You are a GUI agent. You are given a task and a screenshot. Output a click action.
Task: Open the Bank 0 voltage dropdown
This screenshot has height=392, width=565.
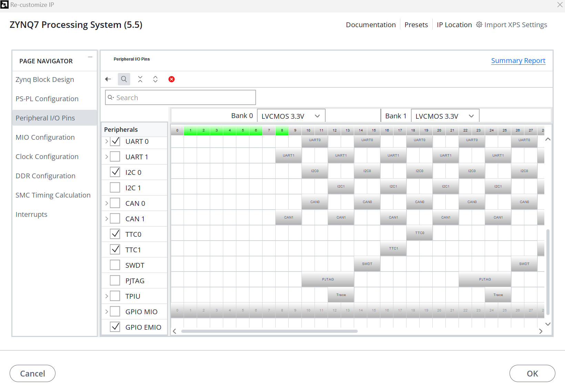pyautogui.click(x=291, y=116)
